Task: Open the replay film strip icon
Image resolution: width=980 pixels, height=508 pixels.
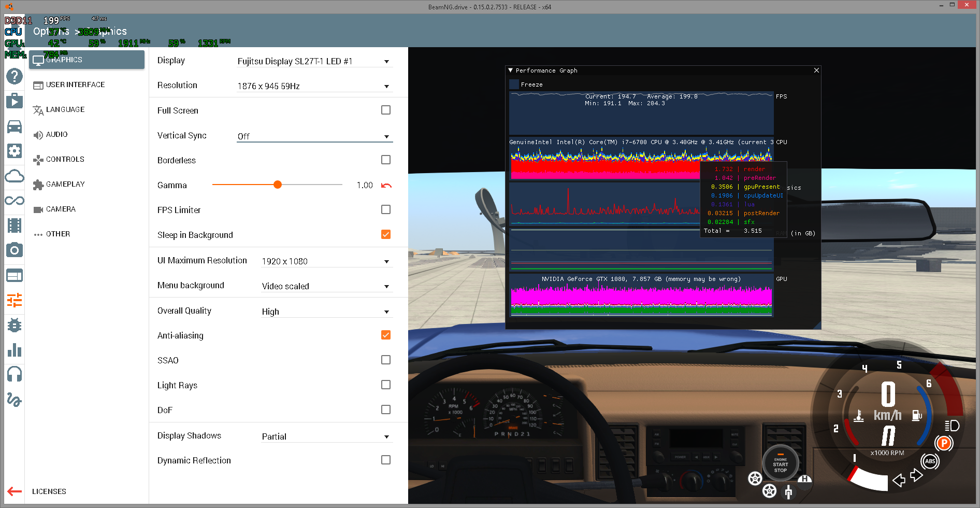Action: point(15,225)
